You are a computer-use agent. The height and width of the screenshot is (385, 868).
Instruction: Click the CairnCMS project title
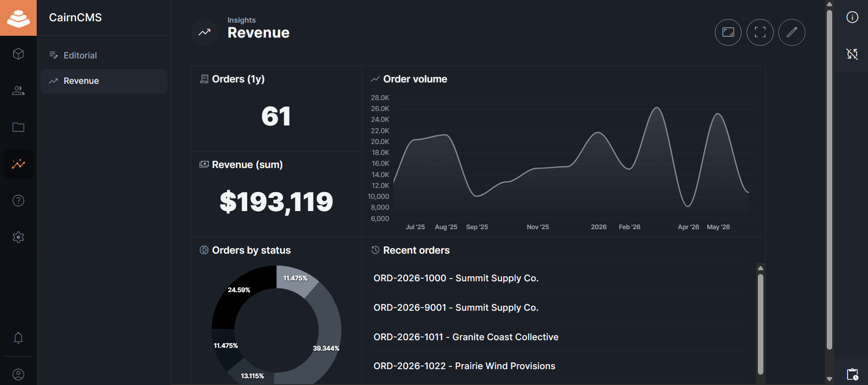coord(75,17)
